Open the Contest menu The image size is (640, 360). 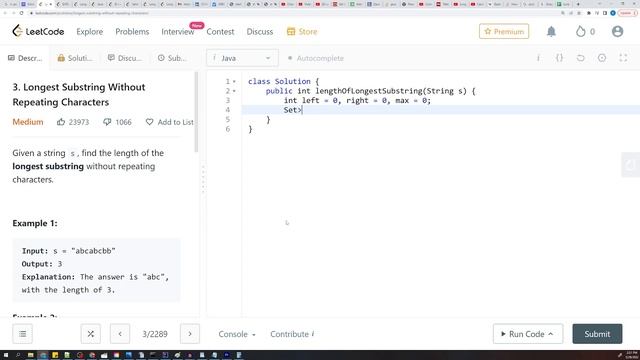point(220,31)
